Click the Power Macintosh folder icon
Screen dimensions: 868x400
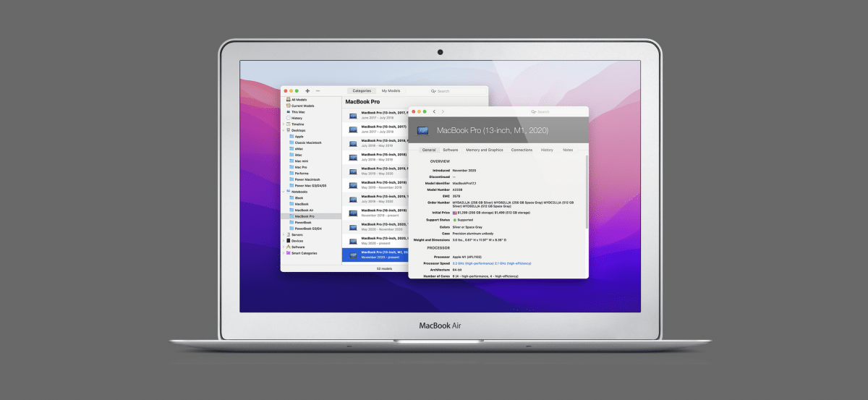click(292, 179)
